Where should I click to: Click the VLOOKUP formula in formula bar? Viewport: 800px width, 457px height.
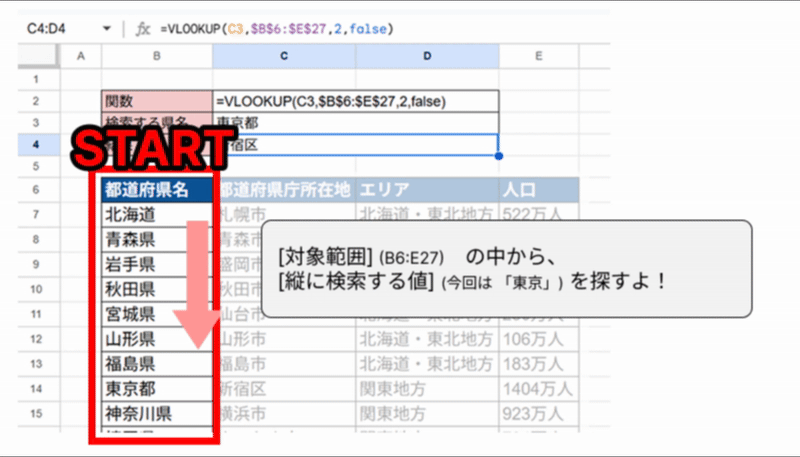pos(282,29)
